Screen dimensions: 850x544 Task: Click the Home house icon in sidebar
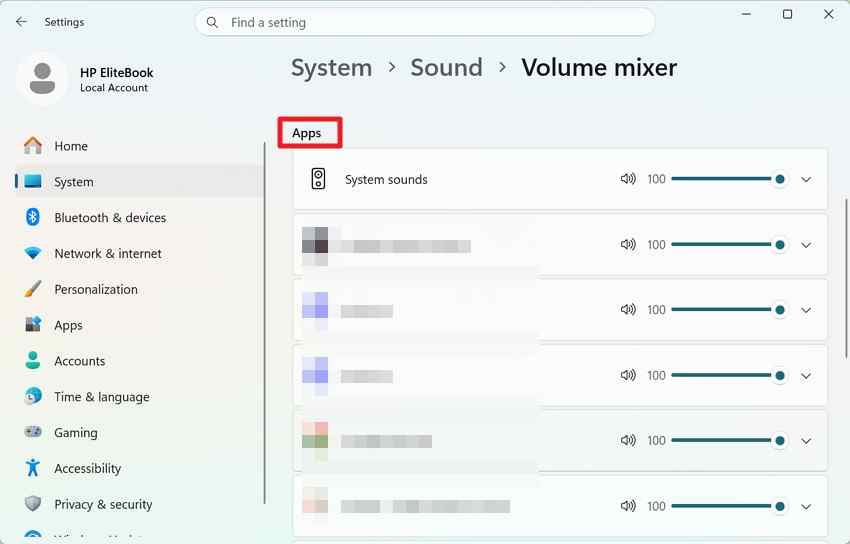tap(33, 146)
